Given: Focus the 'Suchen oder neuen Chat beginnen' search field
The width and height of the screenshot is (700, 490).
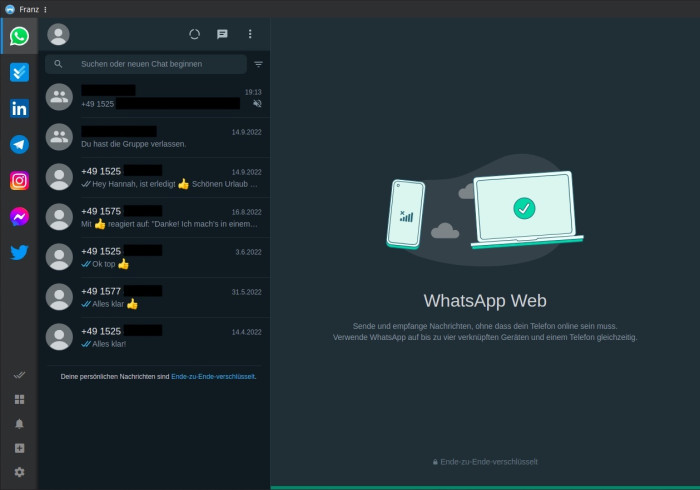Looking at the screenshot, I should point(146,64).
